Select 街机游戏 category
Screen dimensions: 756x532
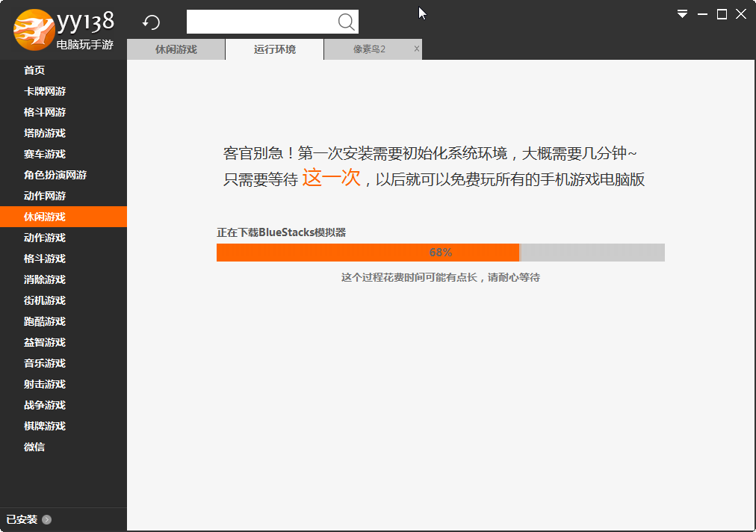point(63,300)
